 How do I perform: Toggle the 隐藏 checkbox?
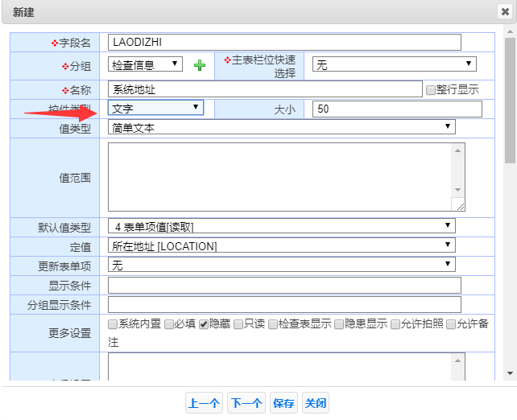pyautogui.click(x=205, y=323)
